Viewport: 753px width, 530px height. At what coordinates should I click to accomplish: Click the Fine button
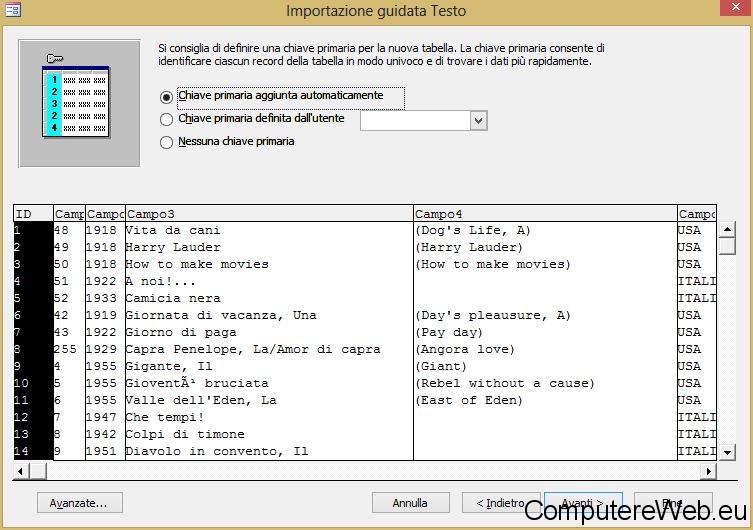673,503
